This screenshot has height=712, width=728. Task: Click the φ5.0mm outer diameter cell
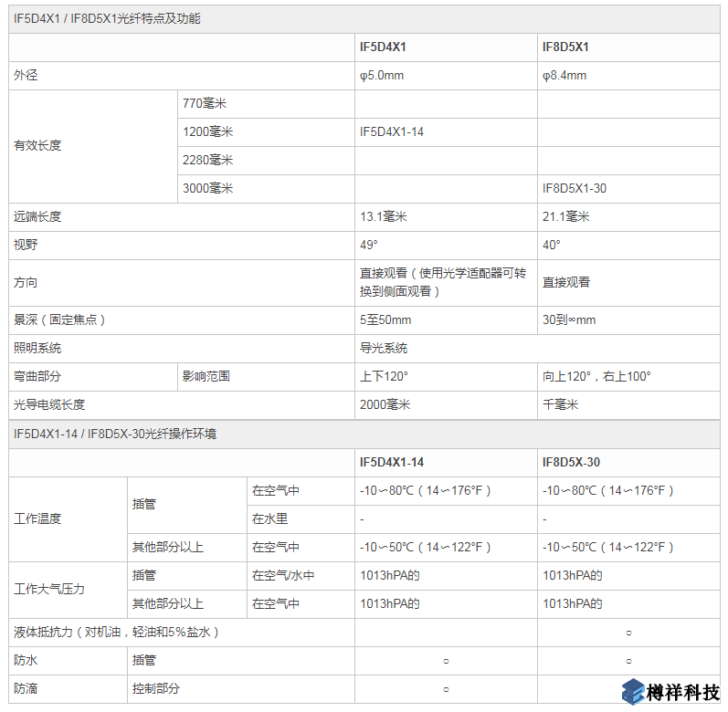pos(382,75)
